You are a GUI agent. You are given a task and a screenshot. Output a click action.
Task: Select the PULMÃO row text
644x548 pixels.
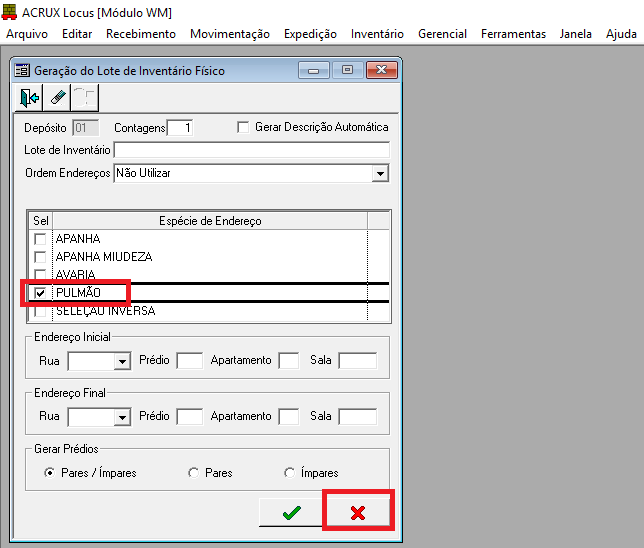point(78,292)
